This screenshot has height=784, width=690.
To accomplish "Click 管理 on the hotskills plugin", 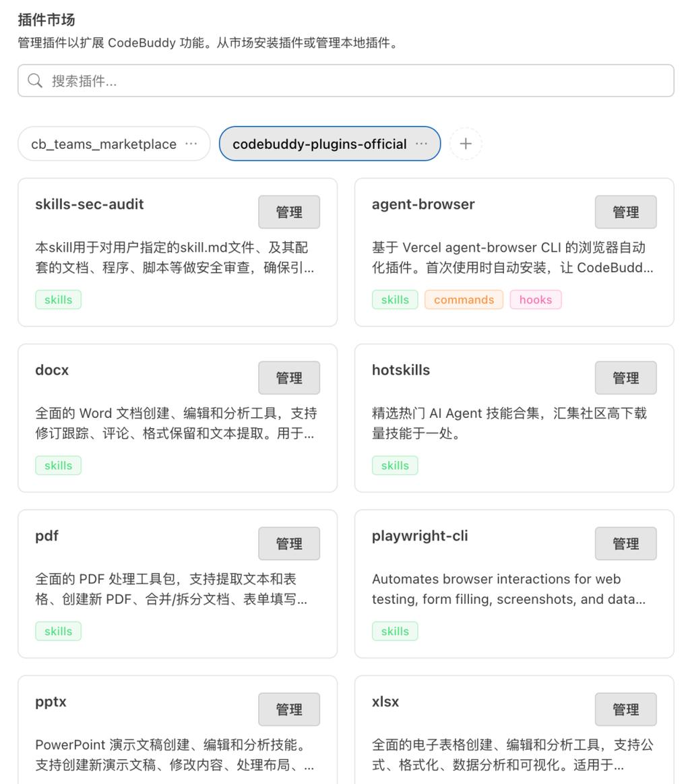I will pyautogui.click(x=626, y=378).
